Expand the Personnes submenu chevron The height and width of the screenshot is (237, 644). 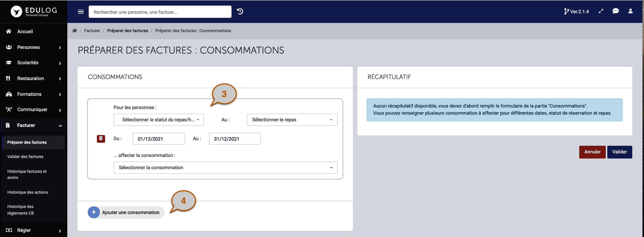(x=60, y=48)
